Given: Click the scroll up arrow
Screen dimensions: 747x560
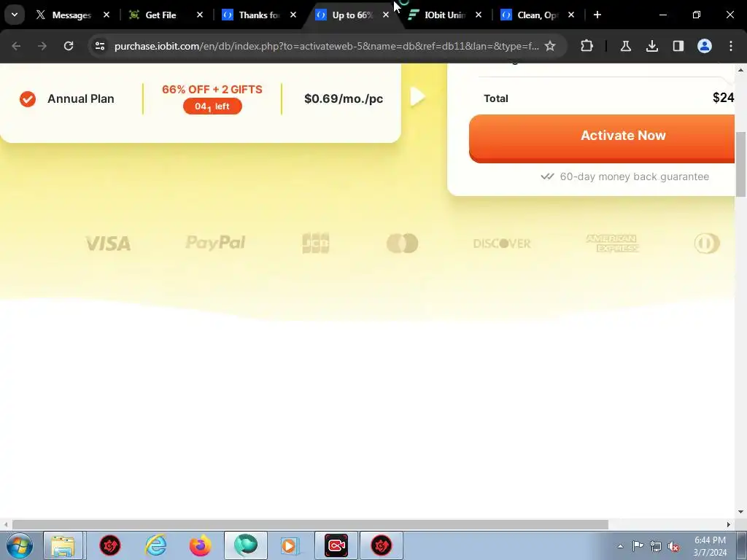Looking at the screenshot, I should [x=740, y=70].
